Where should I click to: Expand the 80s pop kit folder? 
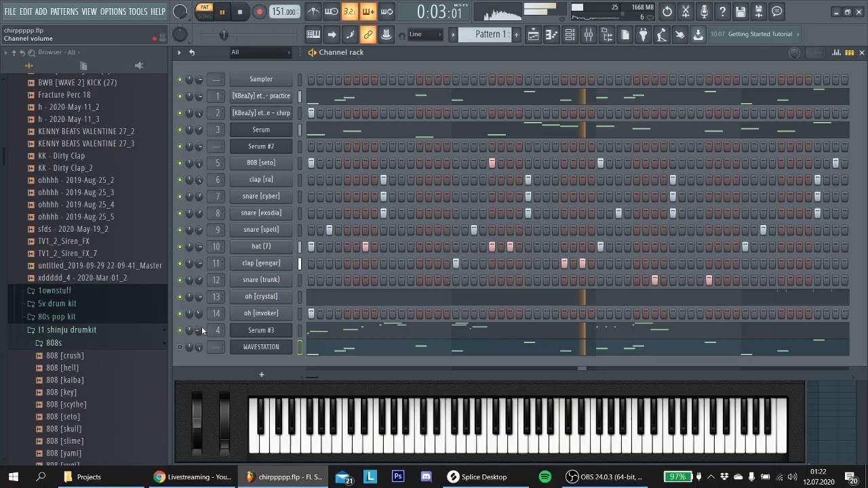point(56,317)
